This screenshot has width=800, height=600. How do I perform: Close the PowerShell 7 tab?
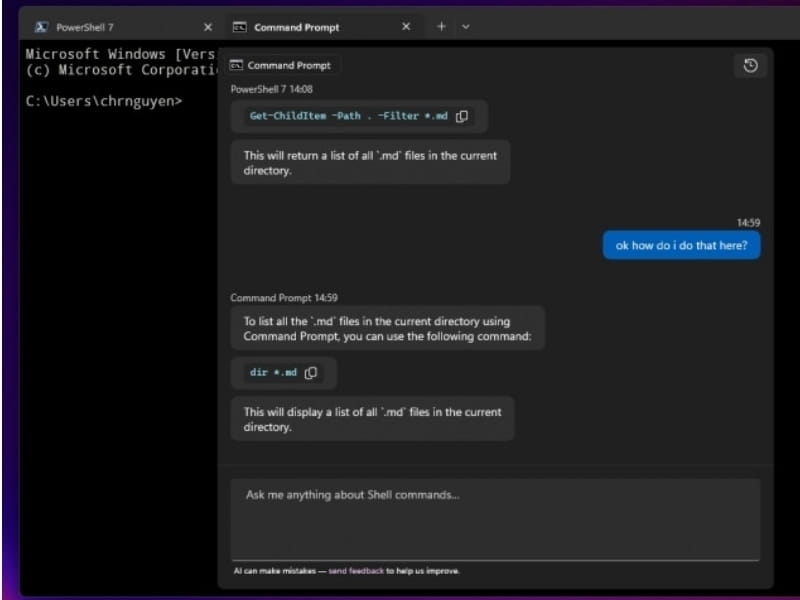click(207, 26)
